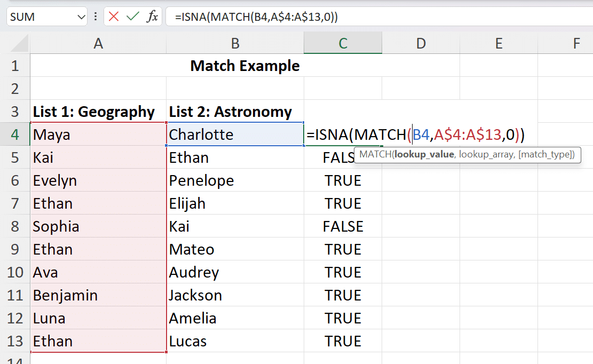
Task: Click the Amelia cell
Action: [x=235, y=318]
